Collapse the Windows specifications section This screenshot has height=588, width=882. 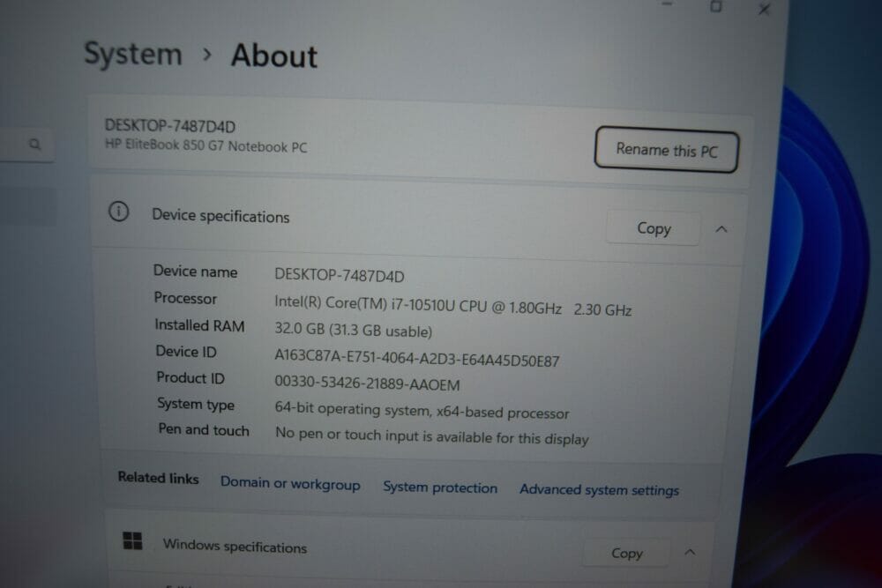click(690, 553)
